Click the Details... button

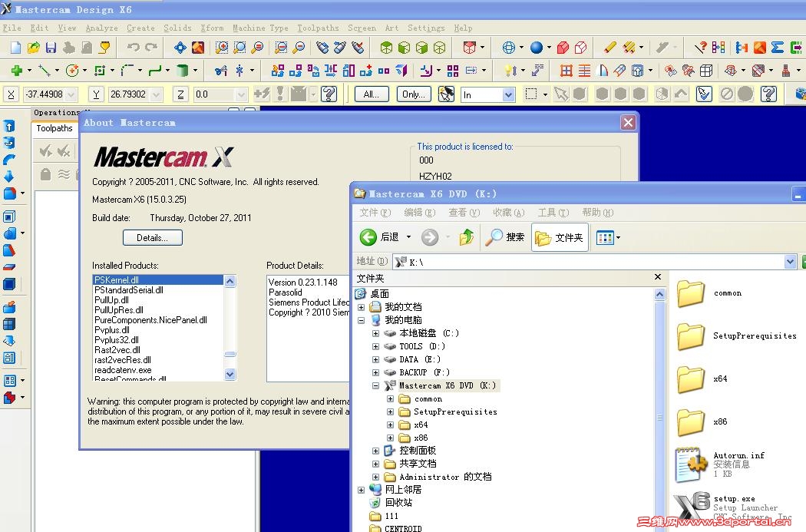coord(152,237)
